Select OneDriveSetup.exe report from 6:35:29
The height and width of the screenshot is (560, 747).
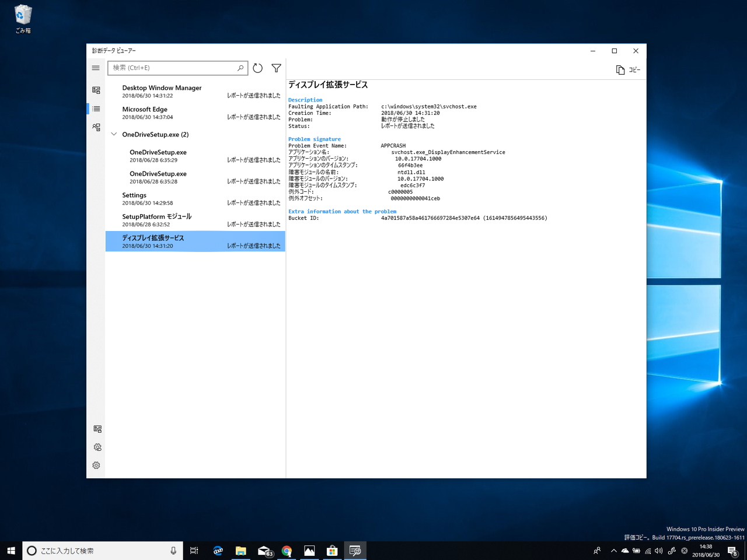[198, 156]
